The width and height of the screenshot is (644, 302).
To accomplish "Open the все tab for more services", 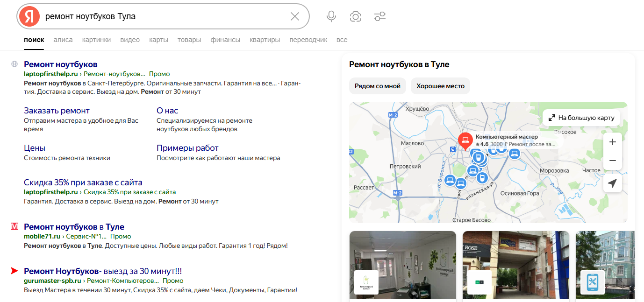I will pos(342,40).
